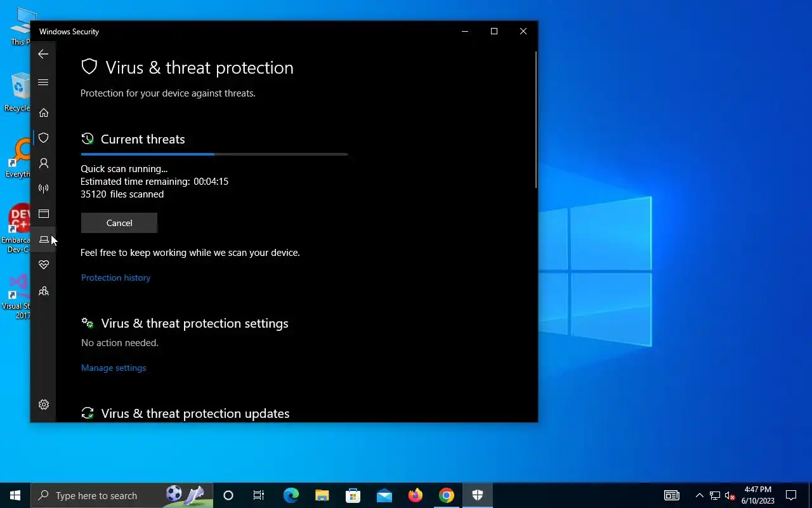Select Recycle Bin desktop icon
The image size is (812, 508).
(x=17, y=93)
